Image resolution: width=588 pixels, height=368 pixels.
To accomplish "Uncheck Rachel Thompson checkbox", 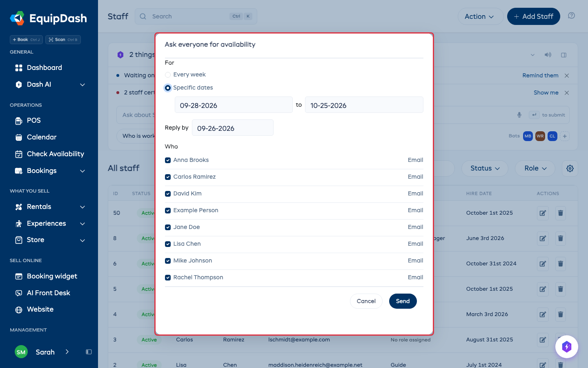I will pyautogui.click(x=168, y=278).
